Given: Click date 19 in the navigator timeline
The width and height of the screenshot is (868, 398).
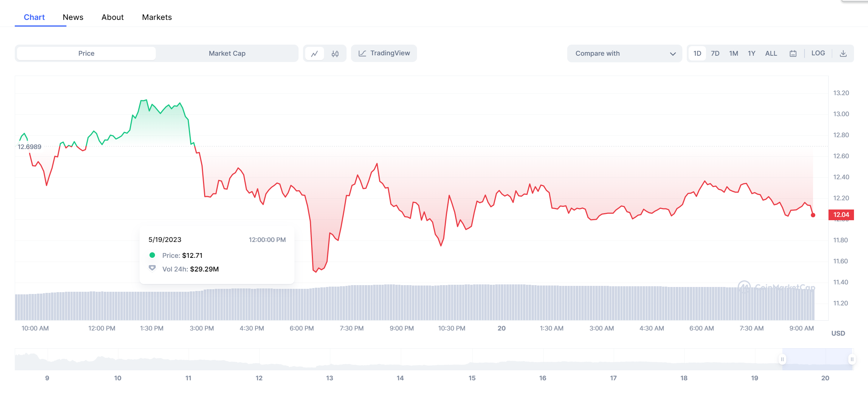Looking at the screenshot, I should coord(755,378).
